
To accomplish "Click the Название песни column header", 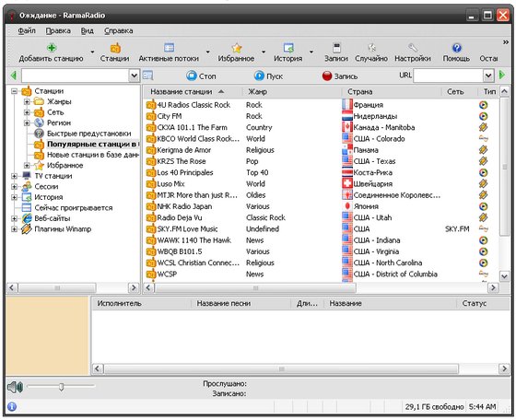I will pyautogui.click(x=240, y=303).
